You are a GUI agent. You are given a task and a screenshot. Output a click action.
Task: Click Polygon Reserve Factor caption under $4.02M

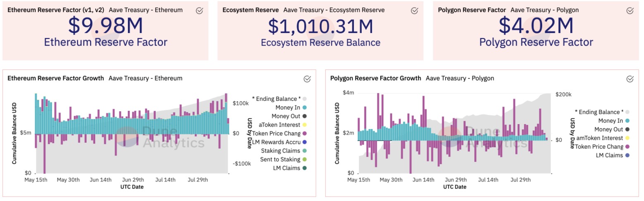click(536, 42)
